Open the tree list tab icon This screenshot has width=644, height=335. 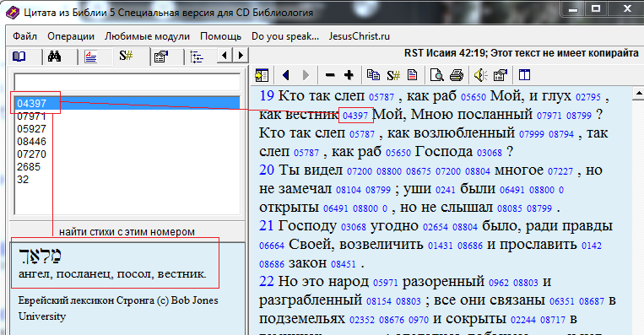click(x=197, y=57)
